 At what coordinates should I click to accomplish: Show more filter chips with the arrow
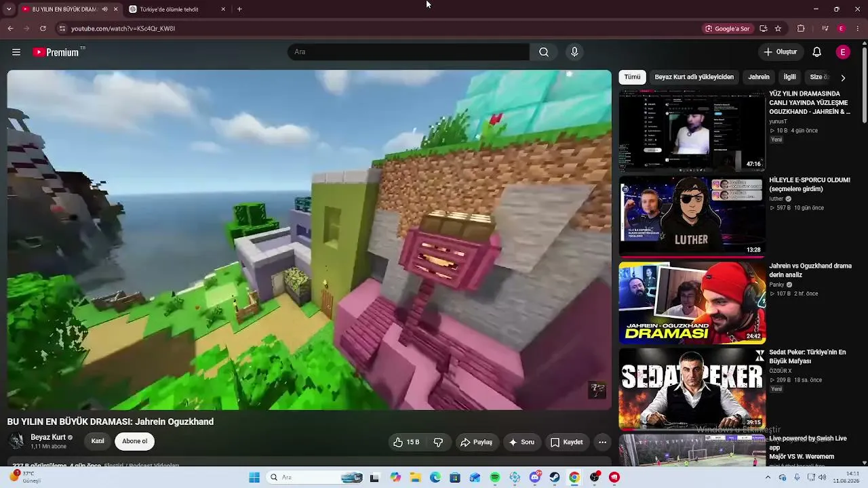coord(843,78)
